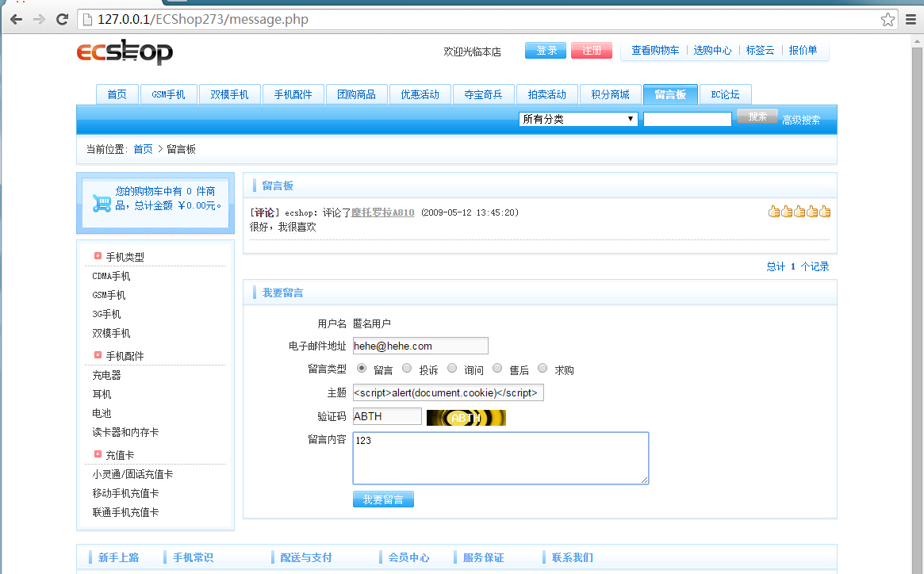Open the 耳机 category link

click(x=102, y=394)
